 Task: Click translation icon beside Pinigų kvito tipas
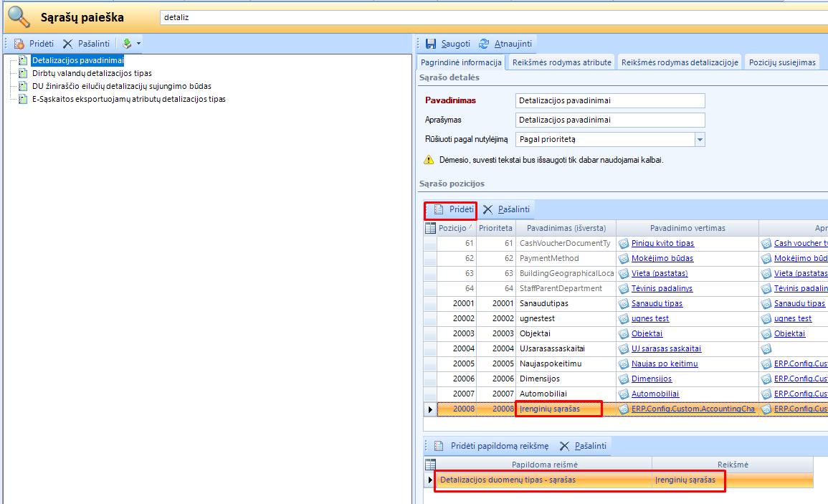(x=624, y=244)
